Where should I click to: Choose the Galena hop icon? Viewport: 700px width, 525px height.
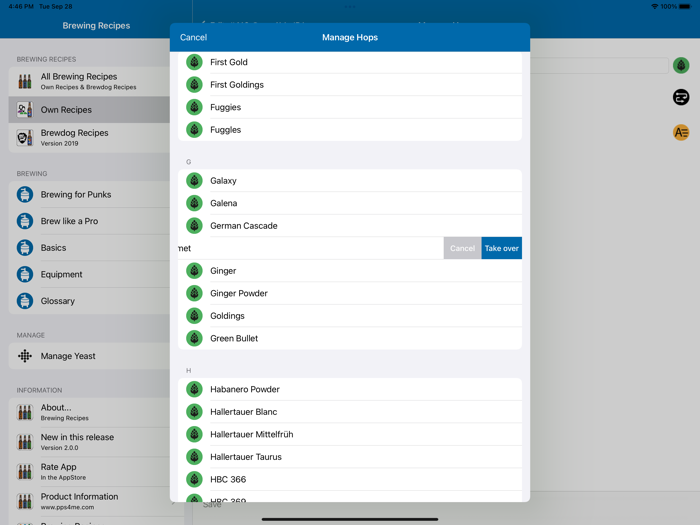pos(194,203)
